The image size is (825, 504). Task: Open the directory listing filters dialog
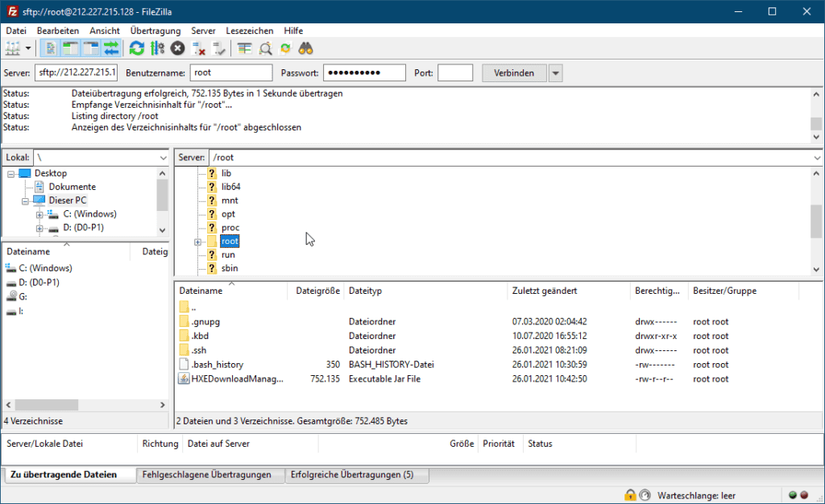pyautogui.click(x=244, y=49)
